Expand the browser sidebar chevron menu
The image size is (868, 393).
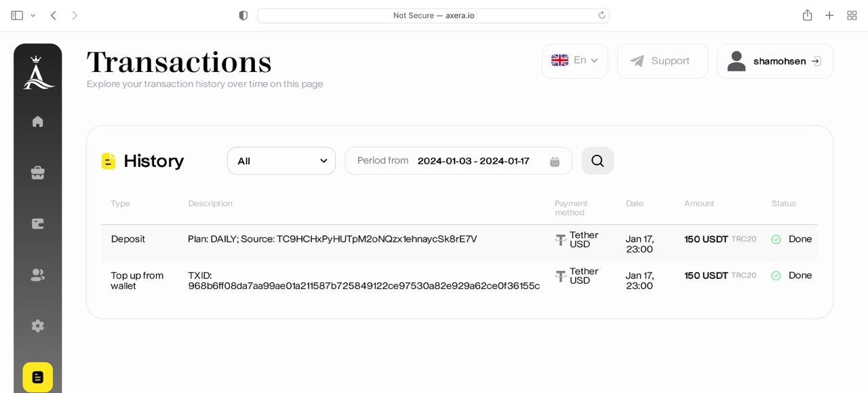[x=33, y=16]
